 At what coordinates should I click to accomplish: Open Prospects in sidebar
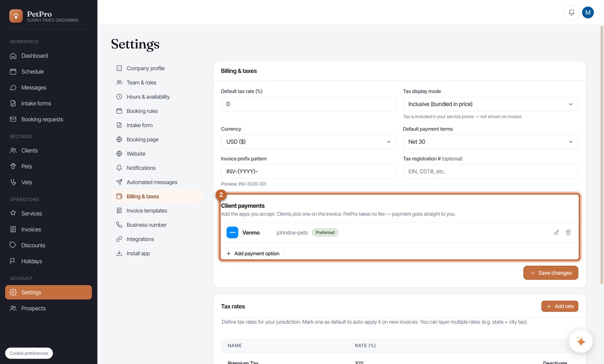(x=48, y=308)
